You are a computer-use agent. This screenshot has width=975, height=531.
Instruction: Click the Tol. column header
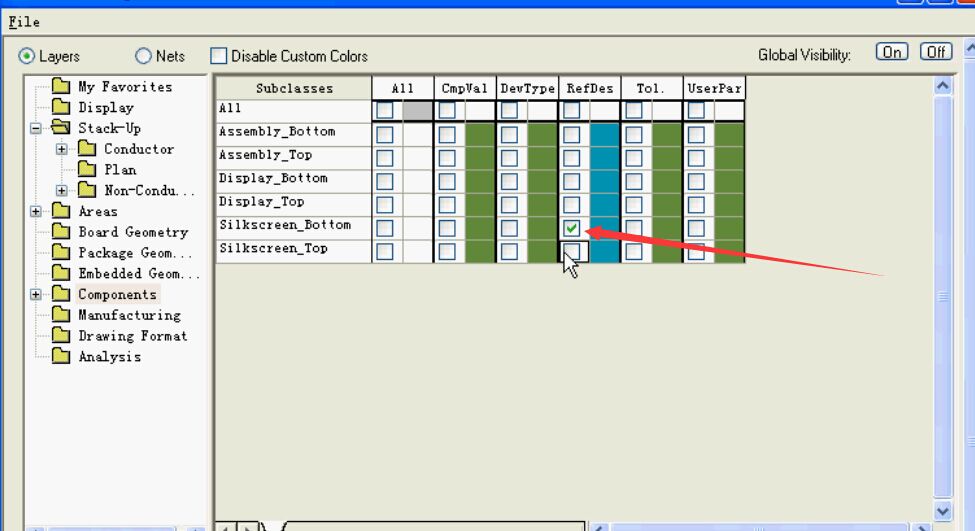pos(652,88)
